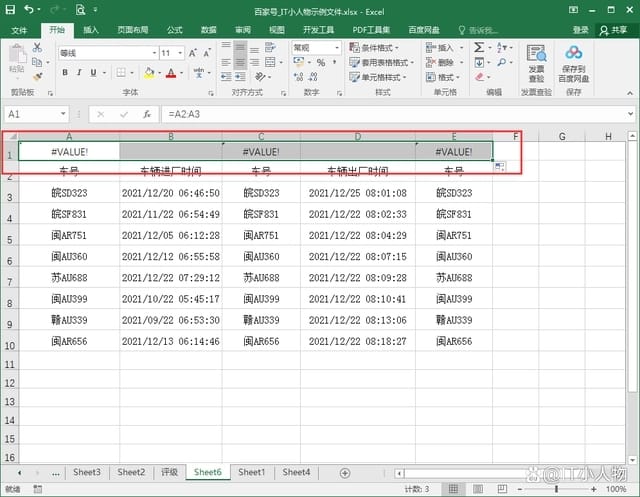Click the AutoSum sigma icon
Image resolution: width=640 pixels, height=497 pixels.
pyautogui.click(x=479, y=47)
